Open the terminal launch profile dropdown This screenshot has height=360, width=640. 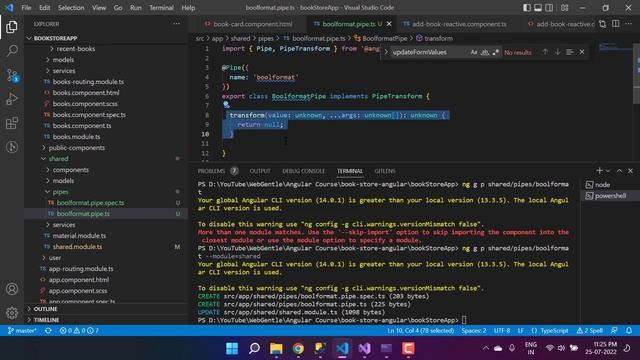click(608, 171)
